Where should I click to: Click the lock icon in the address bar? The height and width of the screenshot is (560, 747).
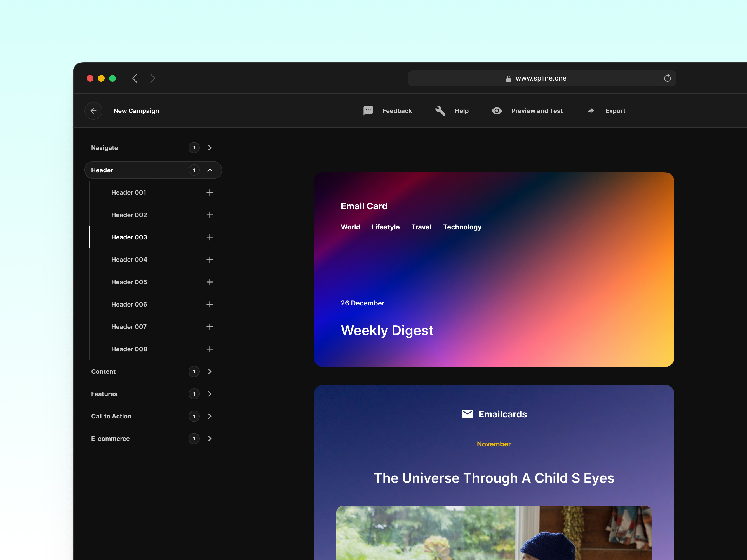pyautogui.click(x=508, y=78)
